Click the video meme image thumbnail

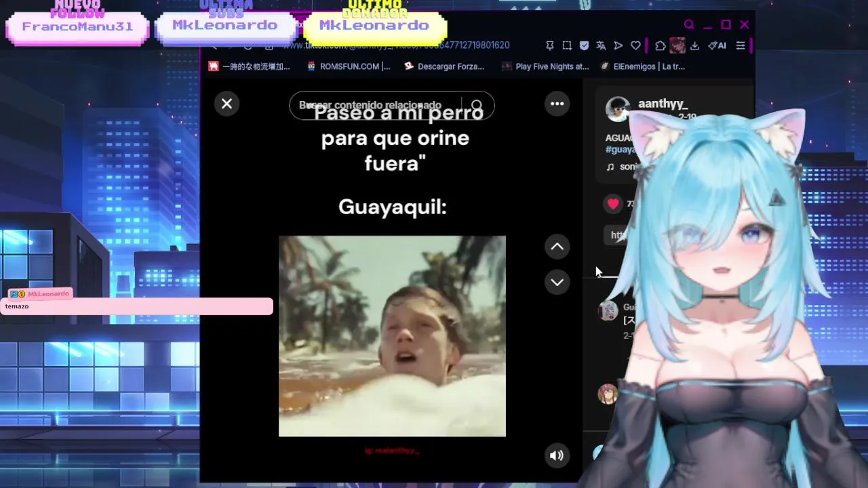click(392, 336)
